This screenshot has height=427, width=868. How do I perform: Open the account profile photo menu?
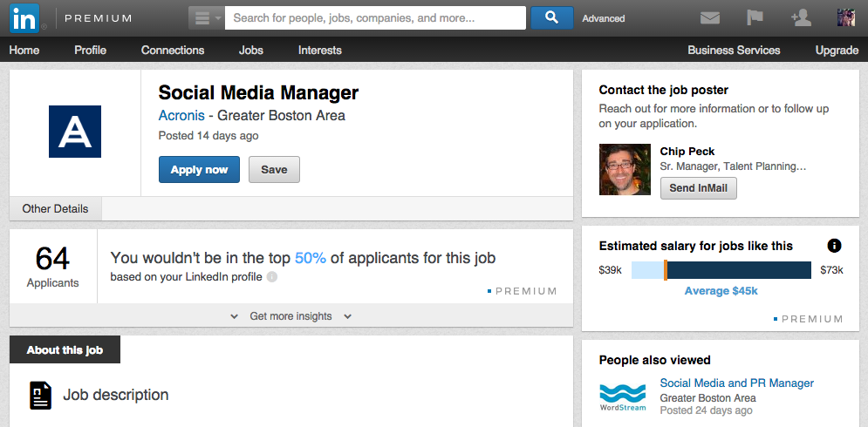pyautogui.click(x=846, y=17)
